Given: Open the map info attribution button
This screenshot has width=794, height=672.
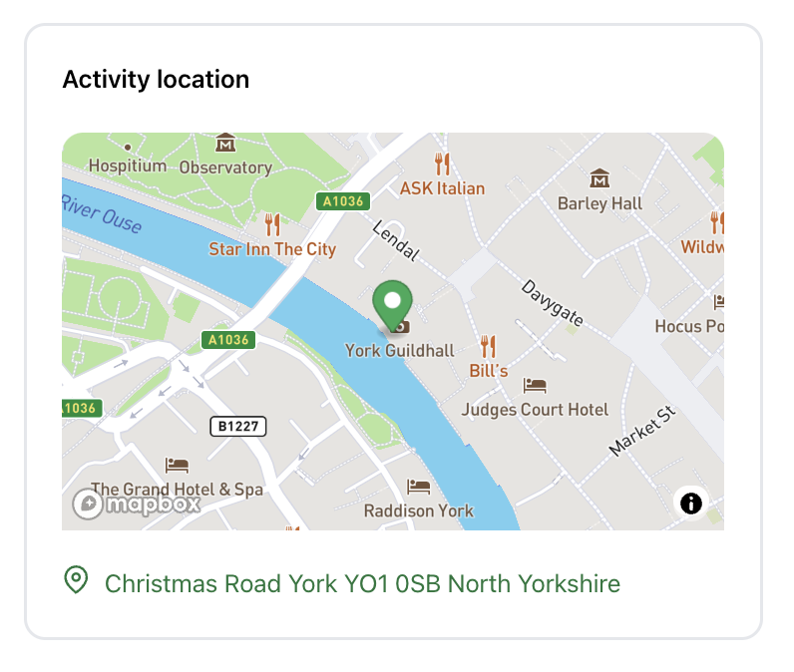Looking at the screenshot, I should coord(690,503).
